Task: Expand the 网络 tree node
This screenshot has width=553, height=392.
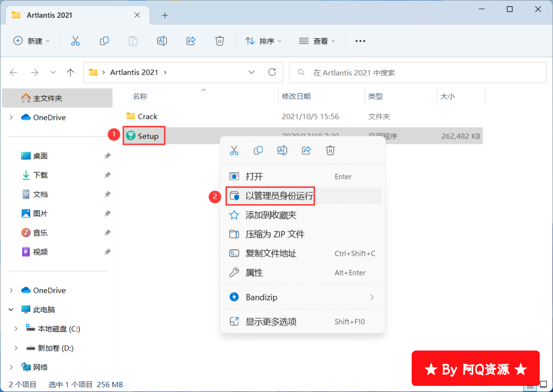Action: [x=11, y=367]
